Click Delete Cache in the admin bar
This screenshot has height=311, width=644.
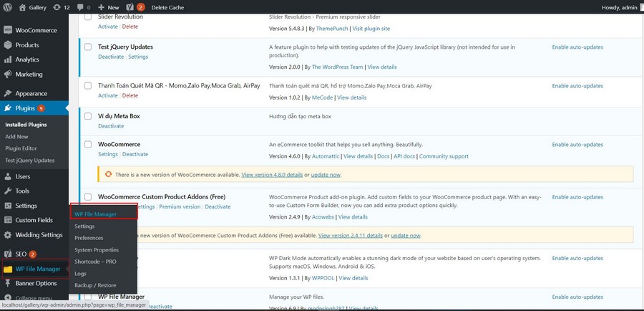167,7
